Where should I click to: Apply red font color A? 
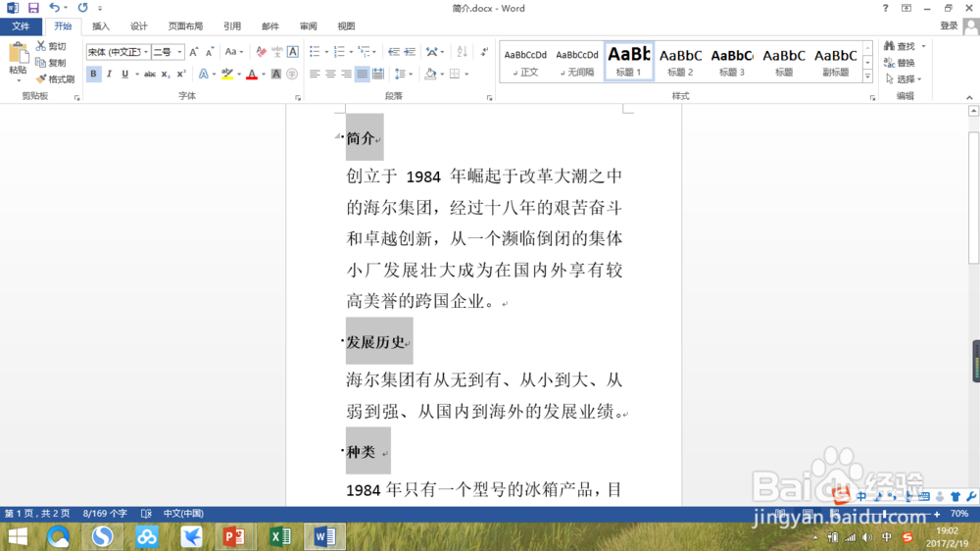252,74
